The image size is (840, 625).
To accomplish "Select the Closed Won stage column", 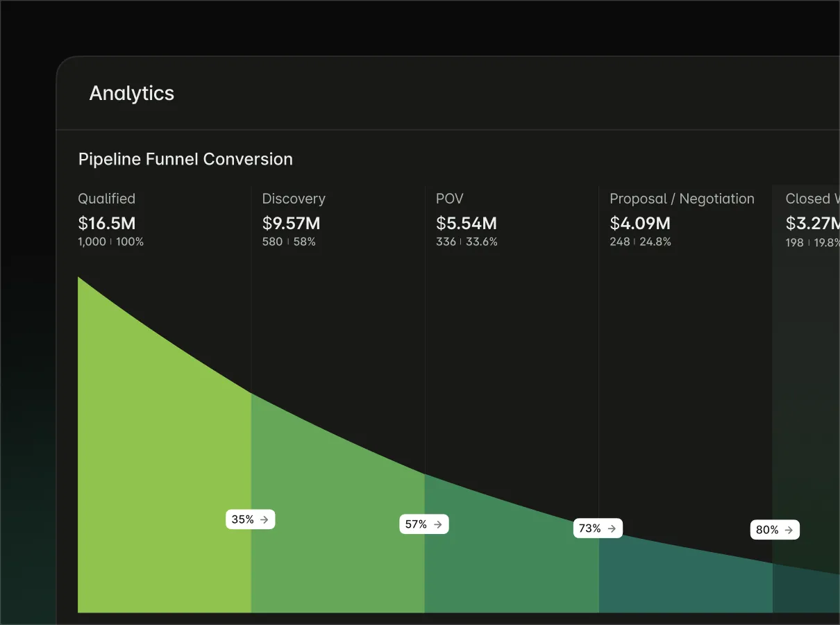I will pos(809,199).
